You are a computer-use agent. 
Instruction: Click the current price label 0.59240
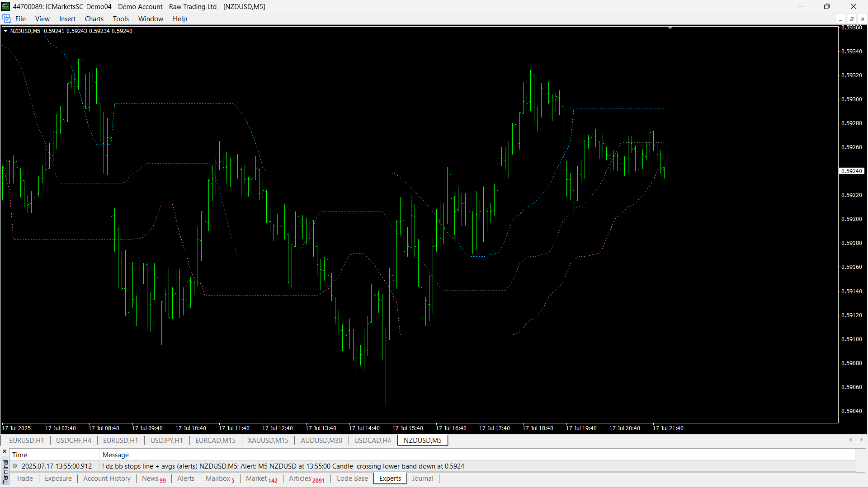point(852,171)
